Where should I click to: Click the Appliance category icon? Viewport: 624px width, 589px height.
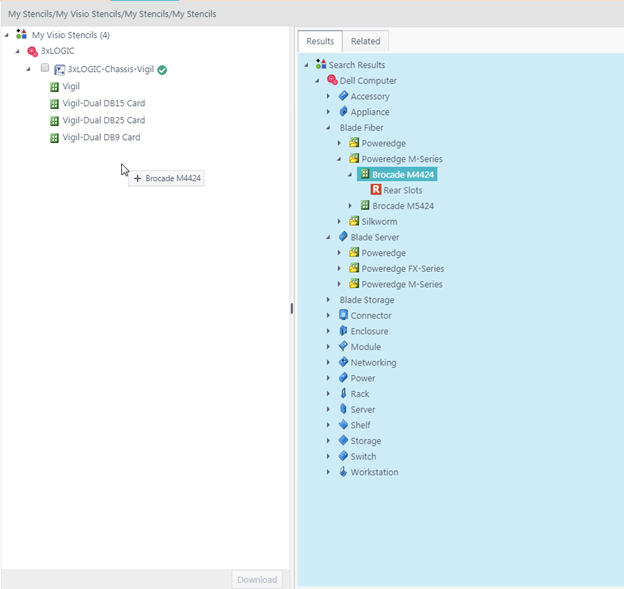[343, 111]
